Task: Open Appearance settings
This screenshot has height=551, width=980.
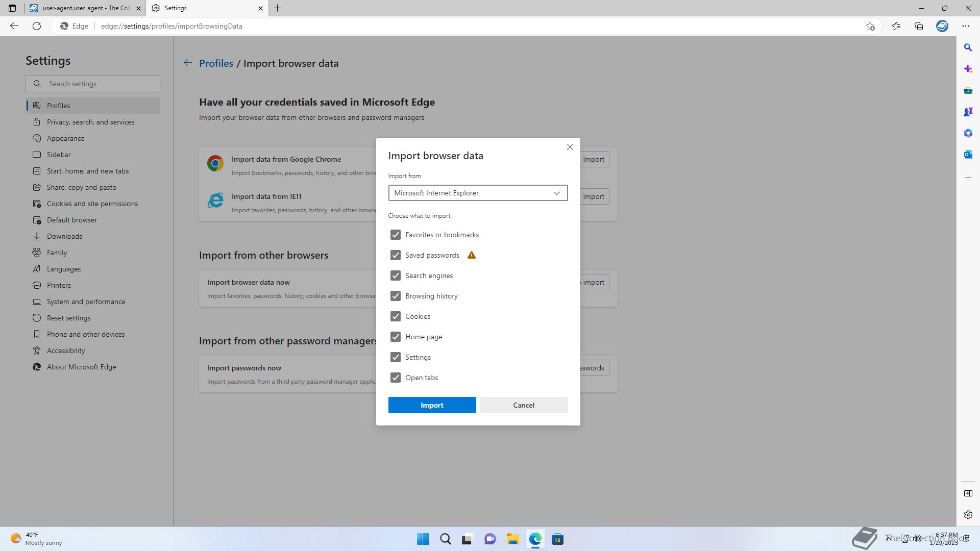Action: 93,138
